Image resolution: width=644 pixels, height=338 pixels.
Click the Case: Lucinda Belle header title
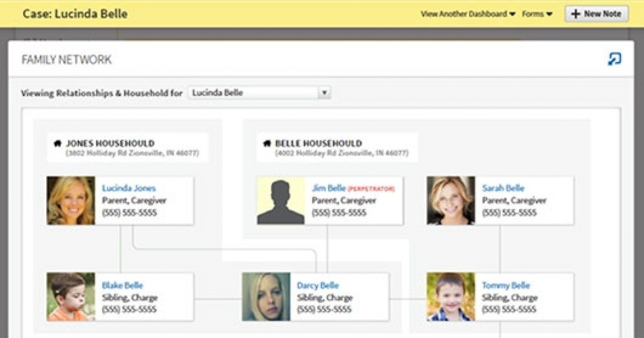75,14
